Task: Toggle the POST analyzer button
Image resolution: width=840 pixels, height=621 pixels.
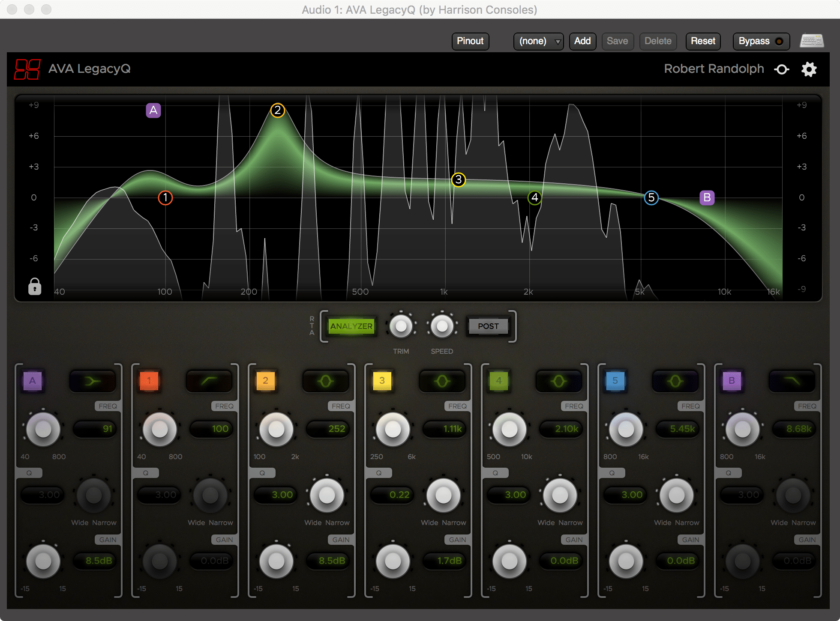Action: pyautogui.click(x=488, y=326)
